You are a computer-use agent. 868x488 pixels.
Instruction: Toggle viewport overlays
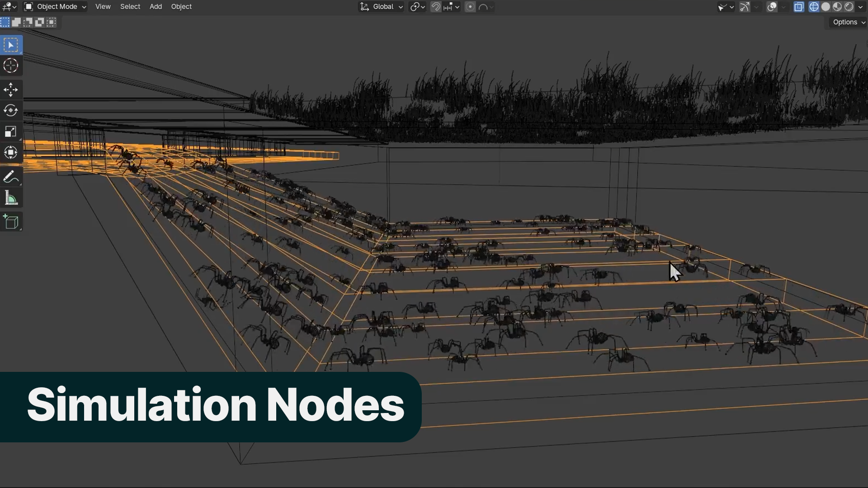772,7
